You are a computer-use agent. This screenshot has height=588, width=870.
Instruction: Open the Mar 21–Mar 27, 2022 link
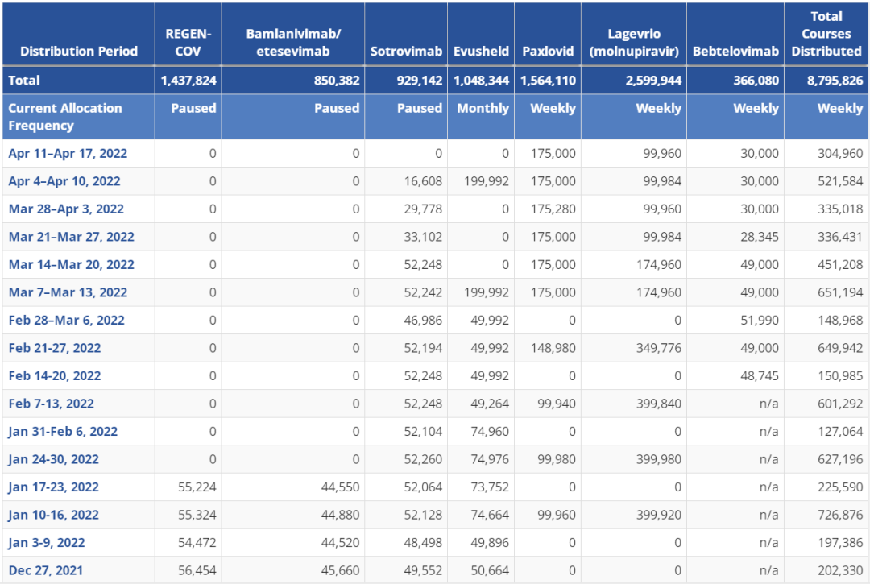(x=71, y=237)
